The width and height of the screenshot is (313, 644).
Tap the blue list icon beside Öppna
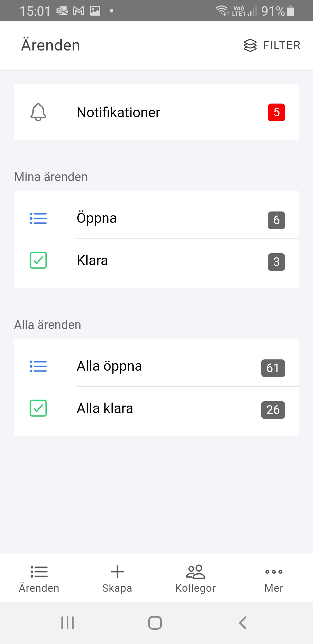[38, 218]
